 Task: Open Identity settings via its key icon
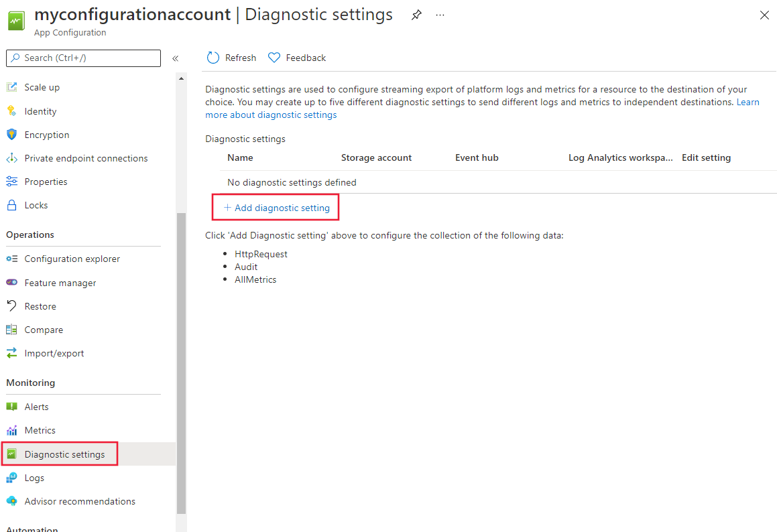pos(12,111)
